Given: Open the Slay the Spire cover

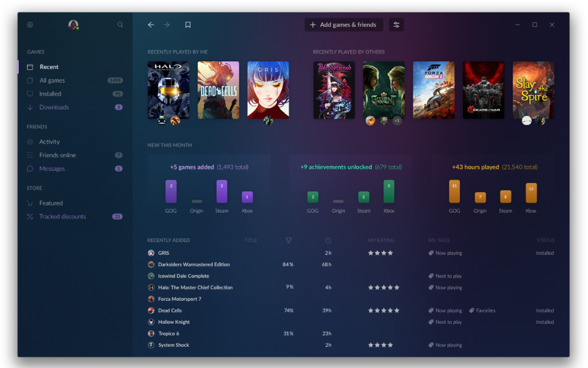Looking at the screenshot, I should [x=533, y=90].
